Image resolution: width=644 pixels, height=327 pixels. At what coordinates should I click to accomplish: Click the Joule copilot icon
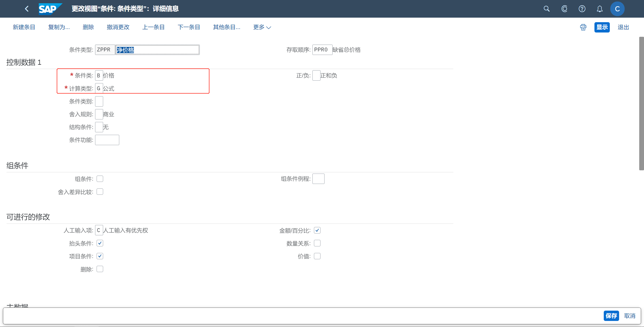pos(564,9)
